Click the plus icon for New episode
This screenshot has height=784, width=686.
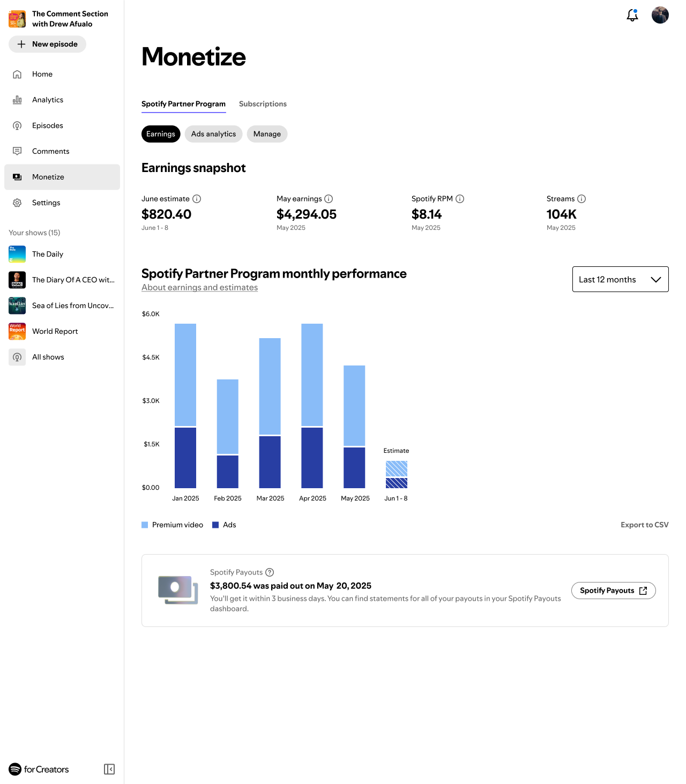click(x=21, y=44)
